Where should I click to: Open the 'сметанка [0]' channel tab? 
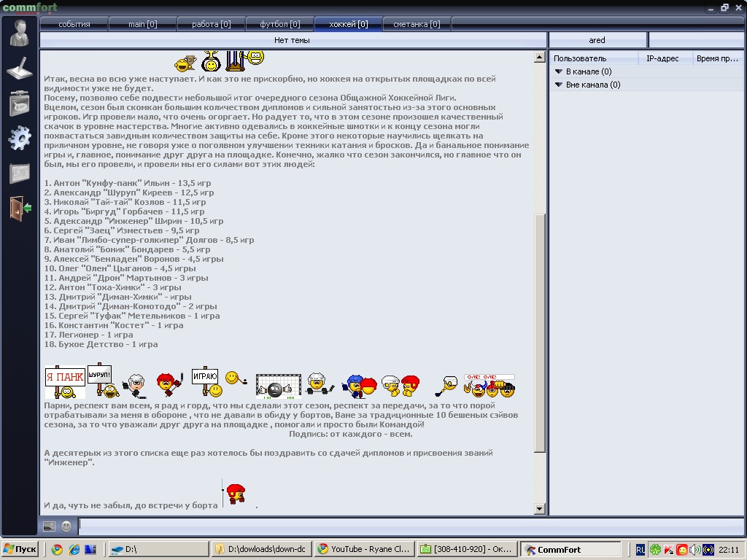417,24
